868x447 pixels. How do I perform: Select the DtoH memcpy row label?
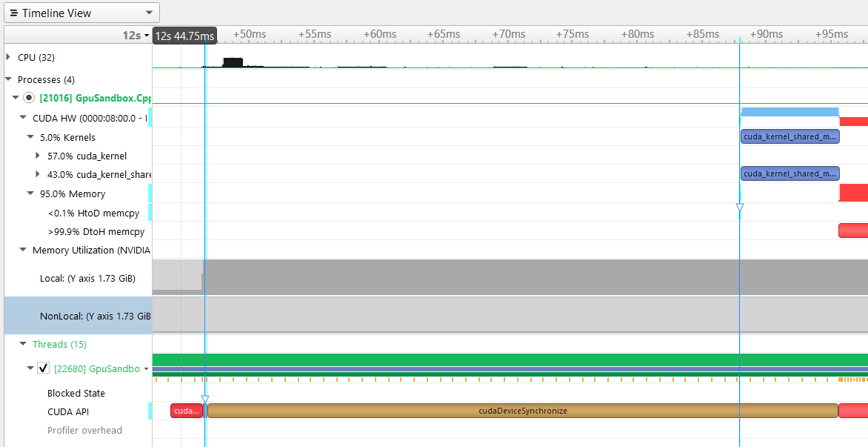[x=96, y=231]
